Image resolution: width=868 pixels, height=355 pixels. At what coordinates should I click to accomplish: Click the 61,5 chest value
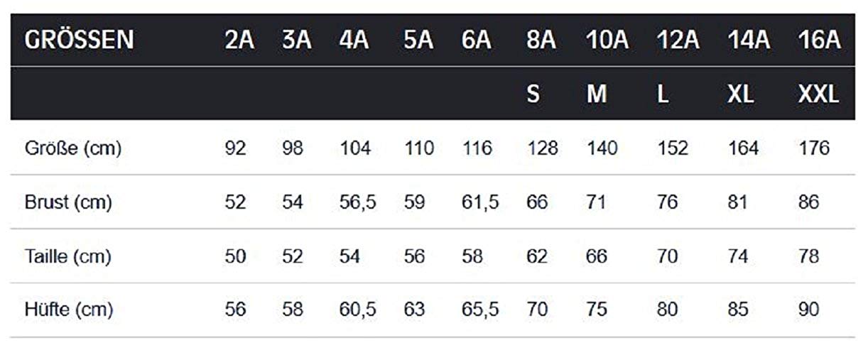point(480,203)
